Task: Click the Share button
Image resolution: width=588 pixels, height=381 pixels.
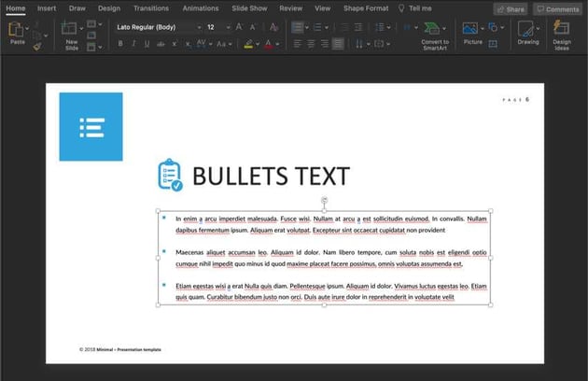Action: (511, 8)
